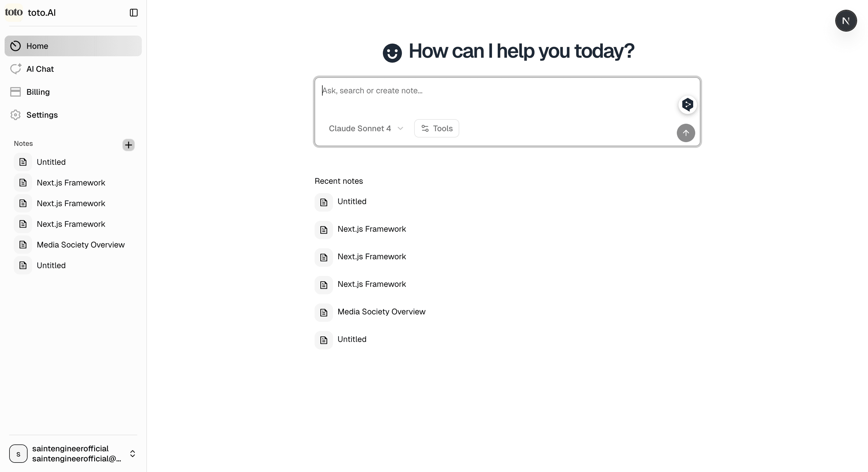Image resolution: width=868 pixels, height=472 pixels.
Task: Open the Untitled note under Recent notes
Action: point(352,201)
